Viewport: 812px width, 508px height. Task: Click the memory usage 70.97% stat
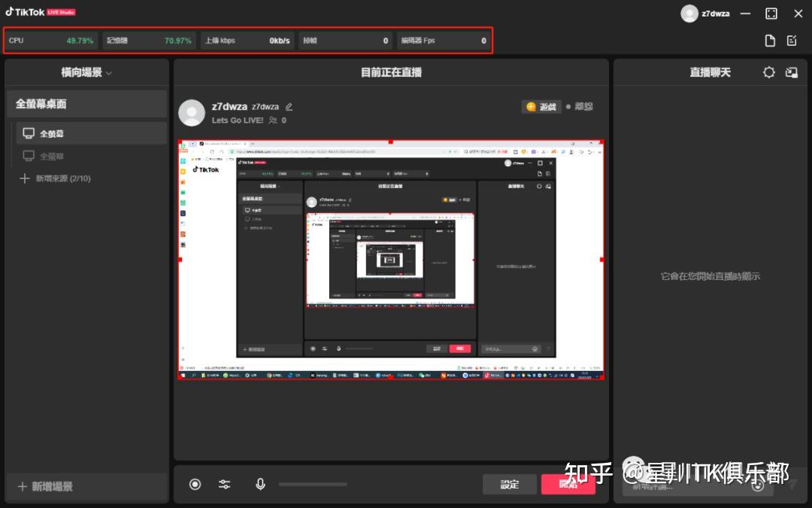click(x=149, y=41)
